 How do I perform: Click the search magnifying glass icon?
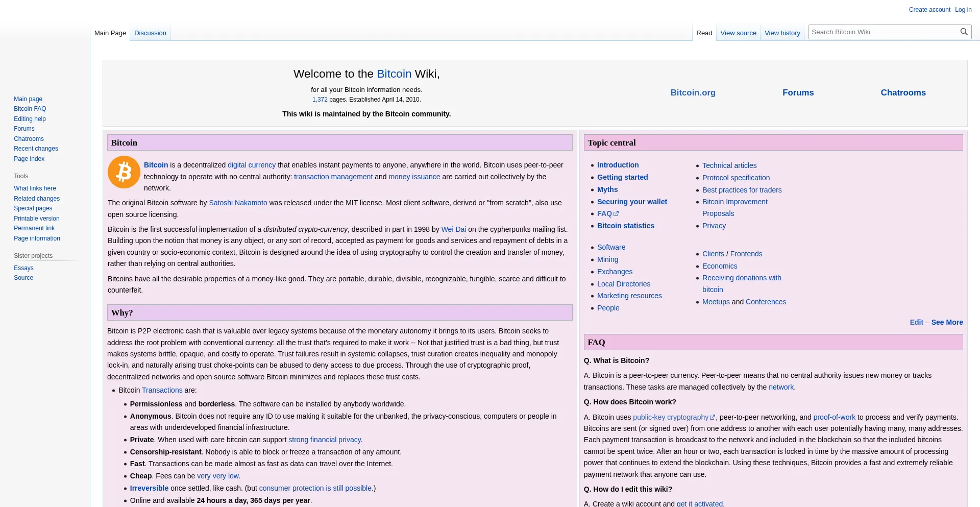964,32
